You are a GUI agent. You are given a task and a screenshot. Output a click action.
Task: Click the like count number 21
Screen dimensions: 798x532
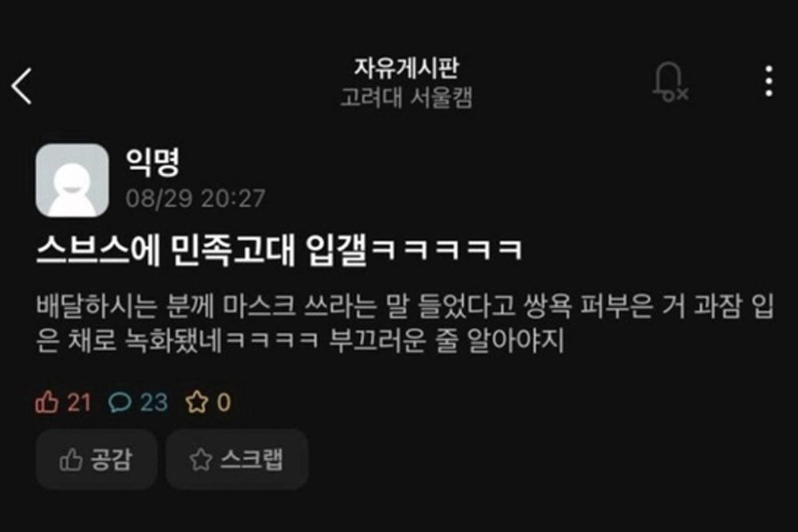click(78, 402)
